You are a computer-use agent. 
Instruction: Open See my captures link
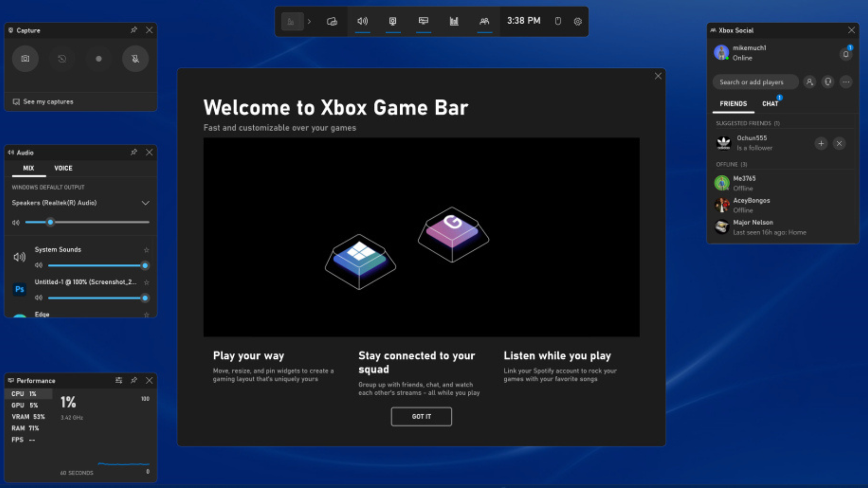48,102
